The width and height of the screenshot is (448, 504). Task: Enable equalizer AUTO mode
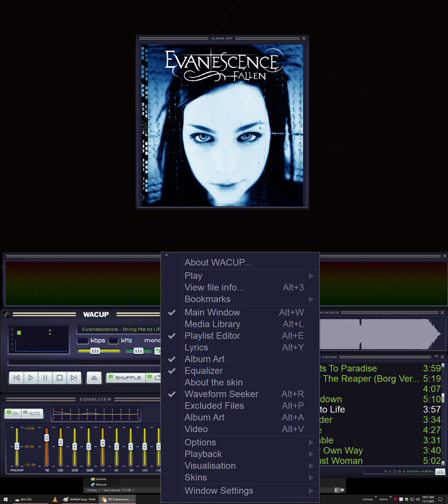click(x=32, y=413)
